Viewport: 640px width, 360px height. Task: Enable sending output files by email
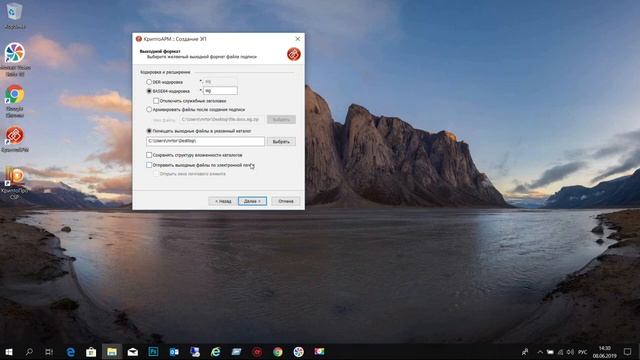pos(149,165)
